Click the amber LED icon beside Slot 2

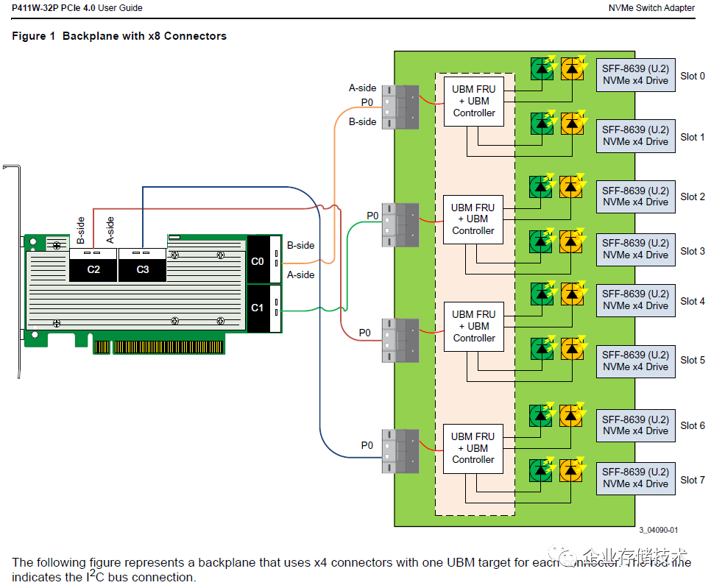coord(571,187)
